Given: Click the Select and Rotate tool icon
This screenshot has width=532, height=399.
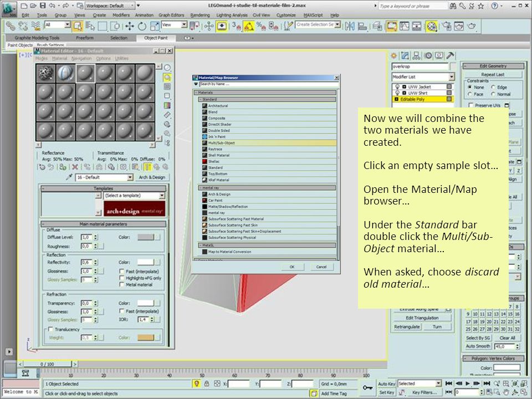Looking at the screenshot, I should [x=142, y=26].
